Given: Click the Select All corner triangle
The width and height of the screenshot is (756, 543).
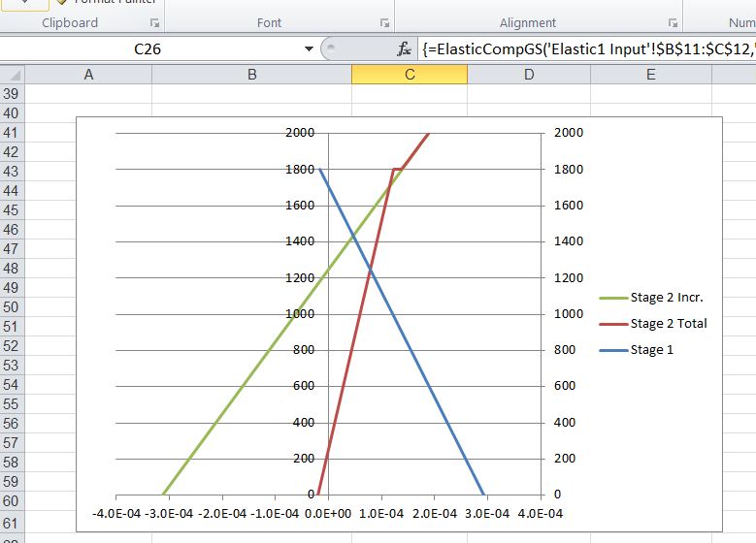Looking at the screenshot, I should (12, 75).
